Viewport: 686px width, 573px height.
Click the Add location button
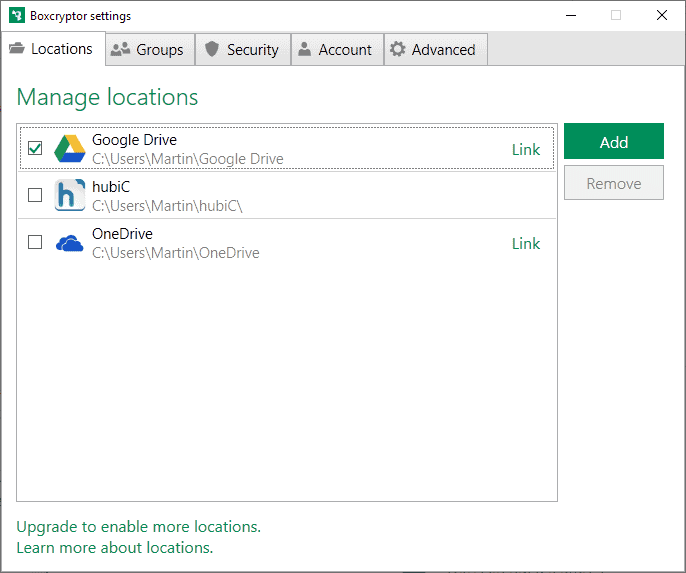click(614, 141)
